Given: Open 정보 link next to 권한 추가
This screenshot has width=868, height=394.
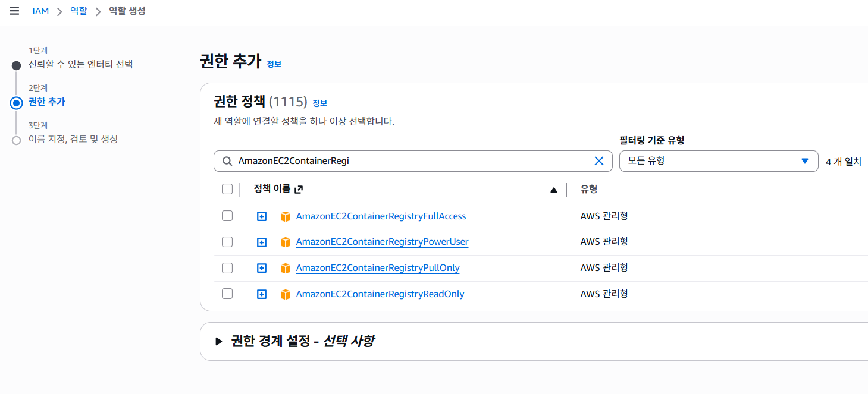Looking at the screenshot, I should tap(274, 64).
